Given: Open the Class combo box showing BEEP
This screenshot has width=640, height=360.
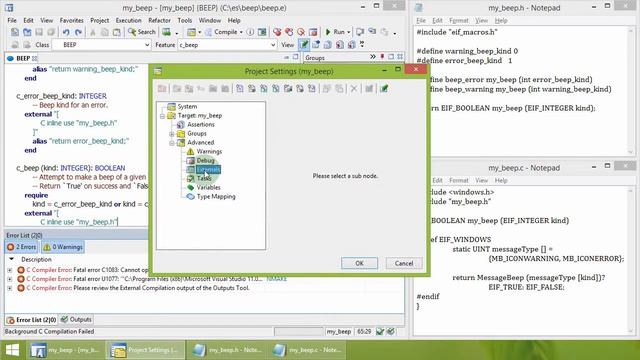Looking at the screenshot, I should coord(102,45).
